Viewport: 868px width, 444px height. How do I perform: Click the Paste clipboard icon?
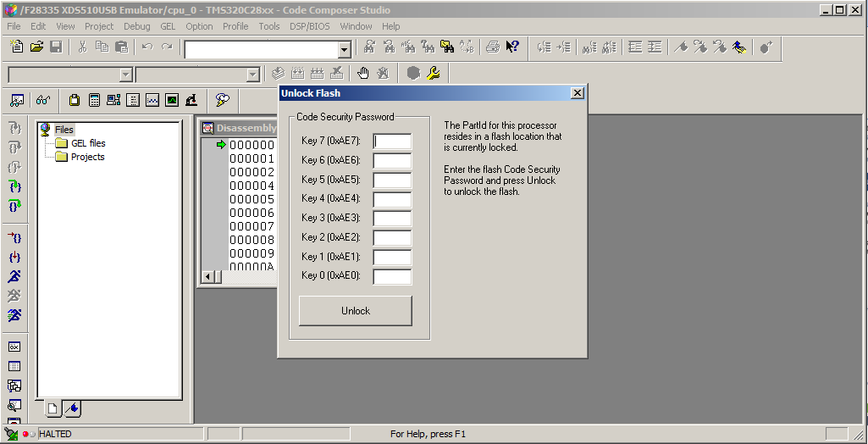pos(121,47)
